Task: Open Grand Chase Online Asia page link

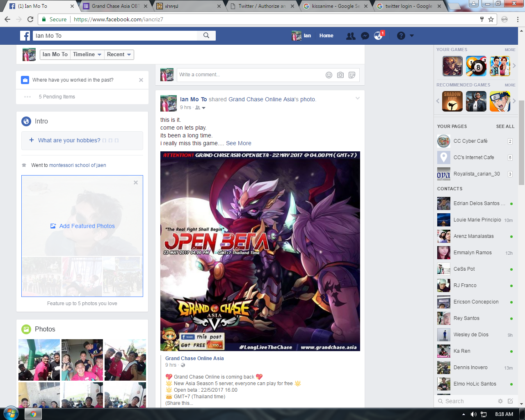Action: coord(194,358)
